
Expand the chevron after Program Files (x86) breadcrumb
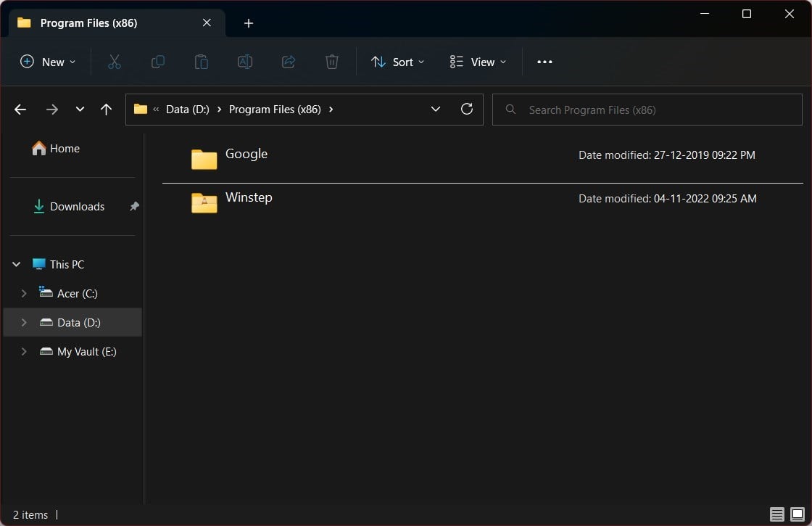[x=331, y=110]
